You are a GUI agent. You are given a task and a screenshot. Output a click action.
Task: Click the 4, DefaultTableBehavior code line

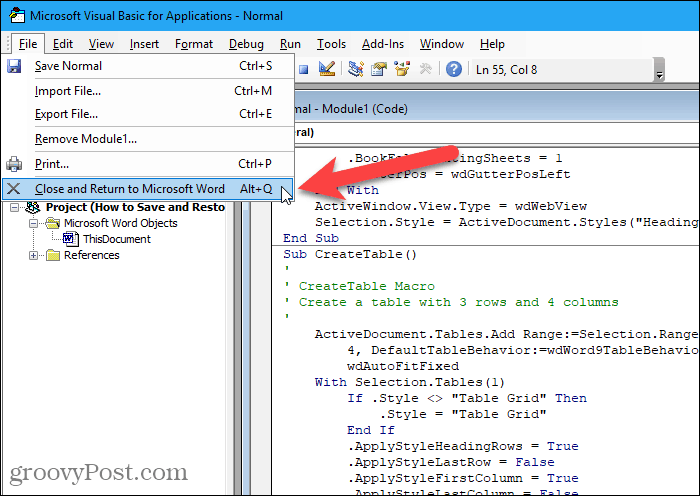[x=523, y=350]
